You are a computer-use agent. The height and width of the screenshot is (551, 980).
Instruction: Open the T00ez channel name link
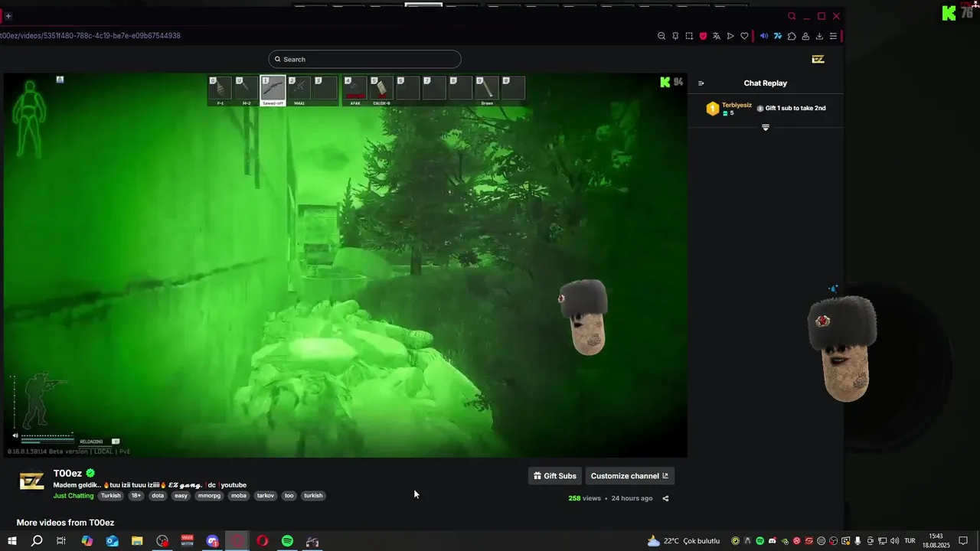(67, 473)
